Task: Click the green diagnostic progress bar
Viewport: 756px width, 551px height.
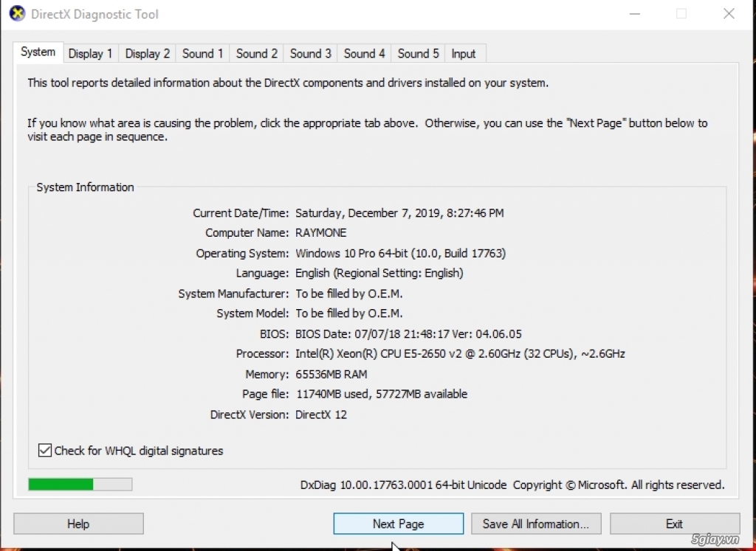Action: click(x=80, y=484)
